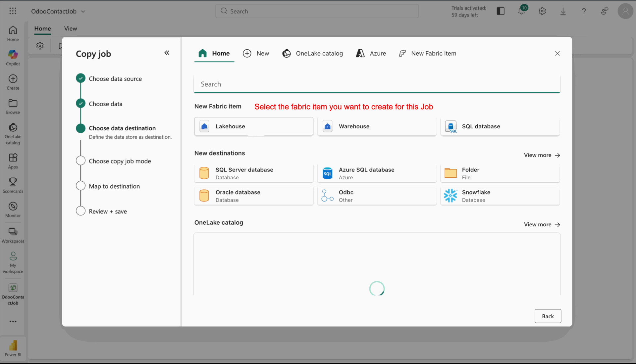Click the Back button
636x364 pixels.
coord(548,316)
